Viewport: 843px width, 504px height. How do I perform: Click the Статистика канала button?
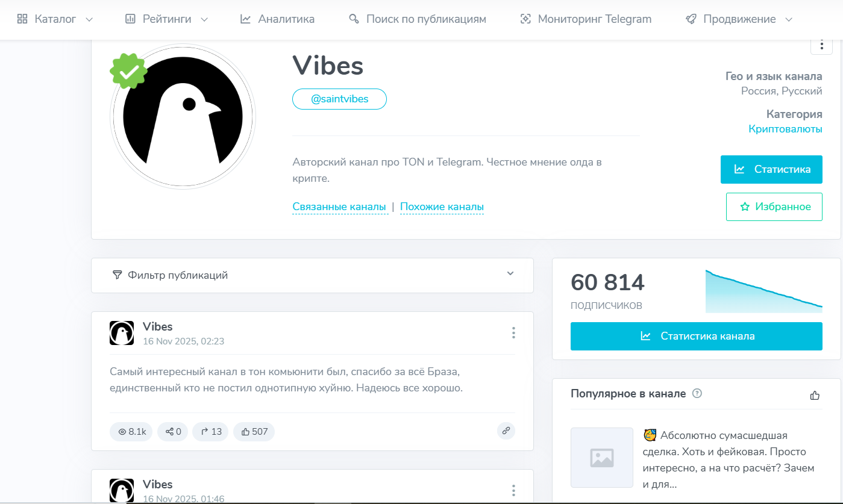[697, 336]
